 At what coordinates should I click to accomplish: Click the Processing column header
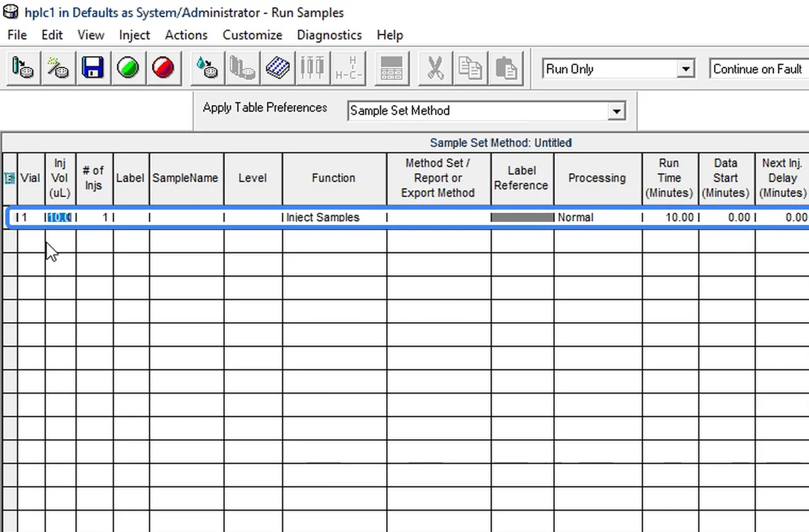point(598,178)
